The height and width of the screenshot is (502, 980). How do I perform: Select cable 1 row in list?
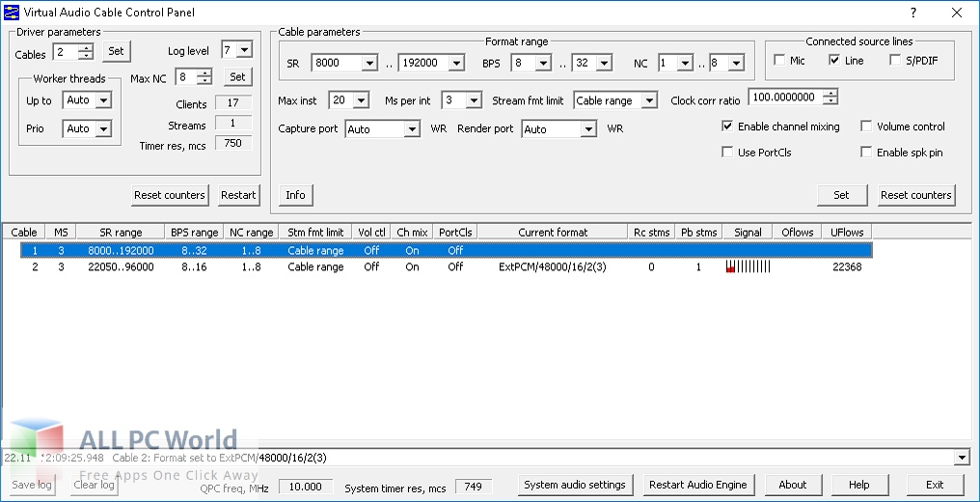point(447,251)
